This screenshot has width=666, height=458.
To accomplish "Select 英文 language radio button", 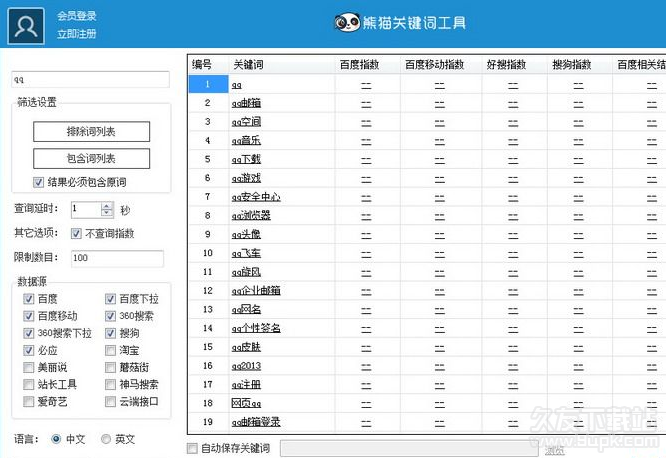I will [106, 439].
